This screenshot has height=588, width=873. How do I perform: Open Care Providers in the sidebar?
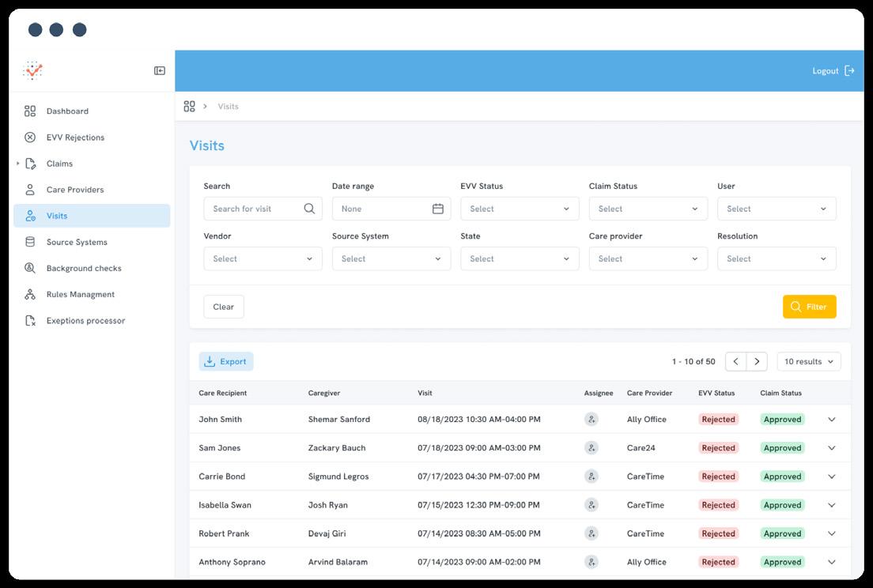92,190
